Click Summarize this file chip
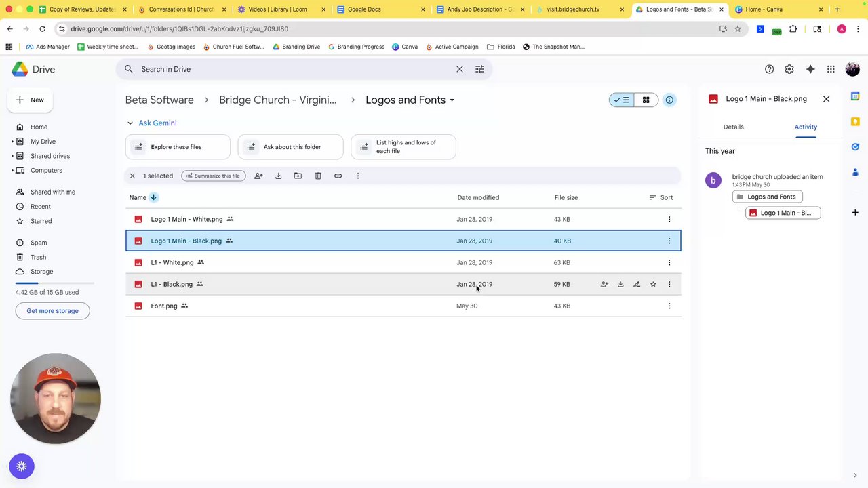Screen dimensions: 868x488 coord(213,176)
